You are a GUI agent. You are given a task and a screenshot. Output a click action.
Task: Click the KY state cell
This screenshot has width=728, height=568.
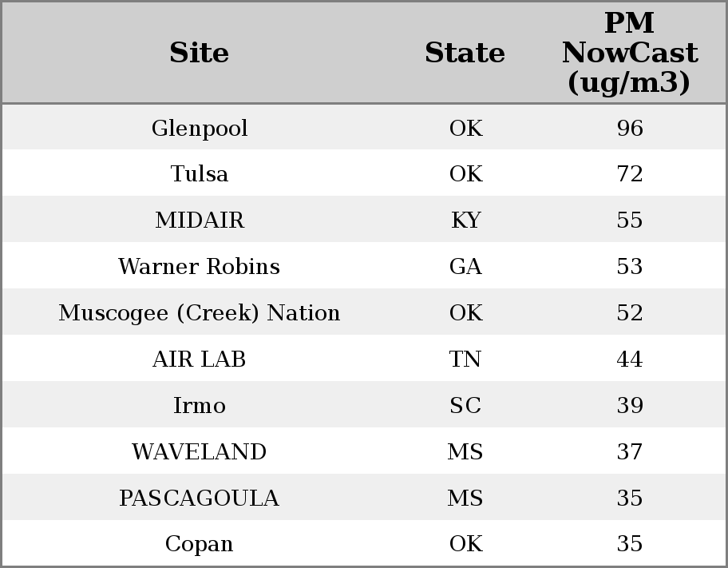(465, 220)
